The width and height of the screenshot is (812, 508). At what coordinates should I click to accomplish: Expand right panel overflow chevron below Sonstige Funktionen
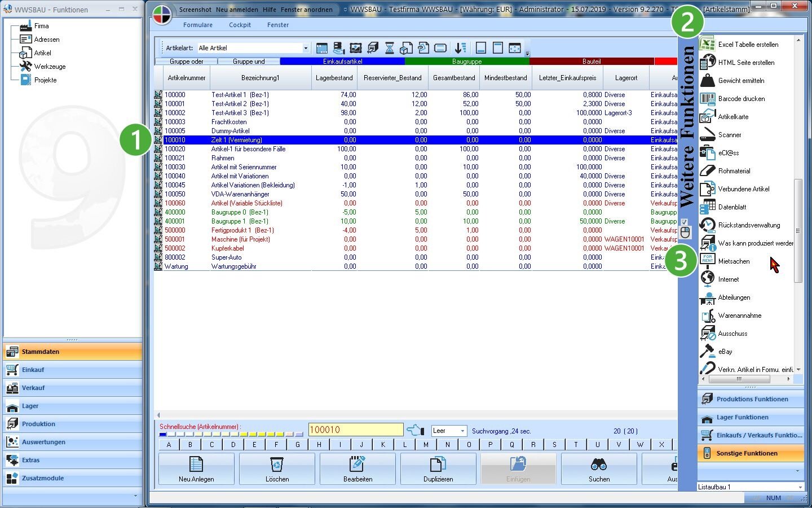[x=797, y=470]
